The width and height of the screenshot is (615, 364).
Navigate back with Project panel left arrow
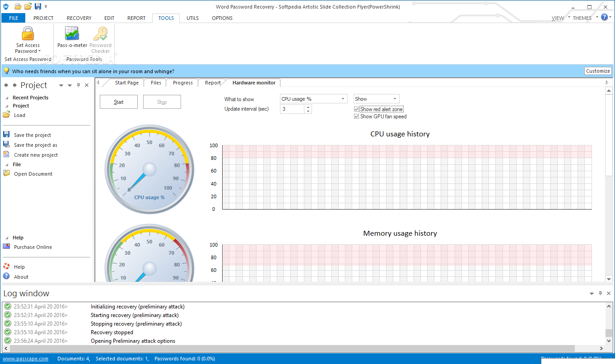tap(6, 85)
